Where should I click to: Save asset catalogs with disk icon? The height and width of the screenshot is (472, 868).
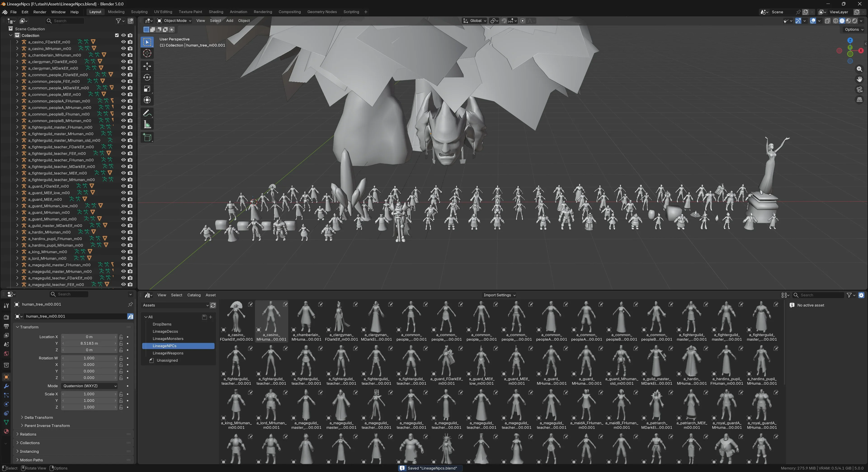click(x=204, y=317)
